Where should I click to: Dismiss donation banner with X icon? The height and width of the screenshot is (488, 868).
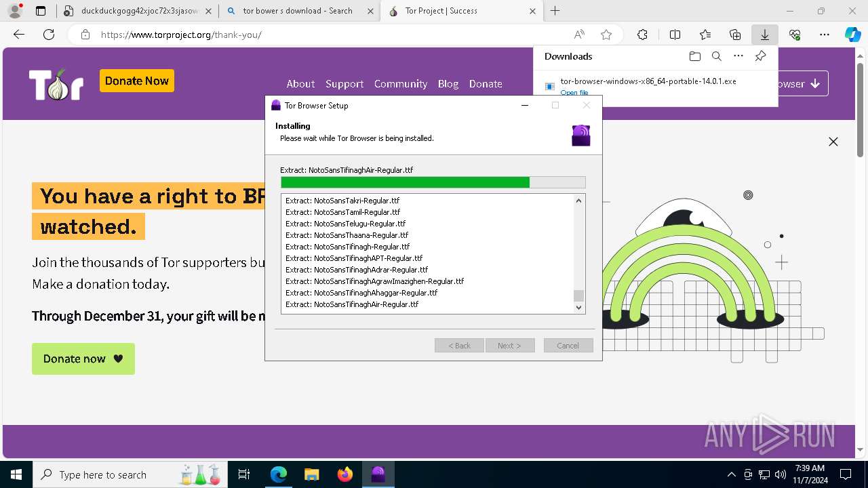pyautogui.click(x=833, y=142)
